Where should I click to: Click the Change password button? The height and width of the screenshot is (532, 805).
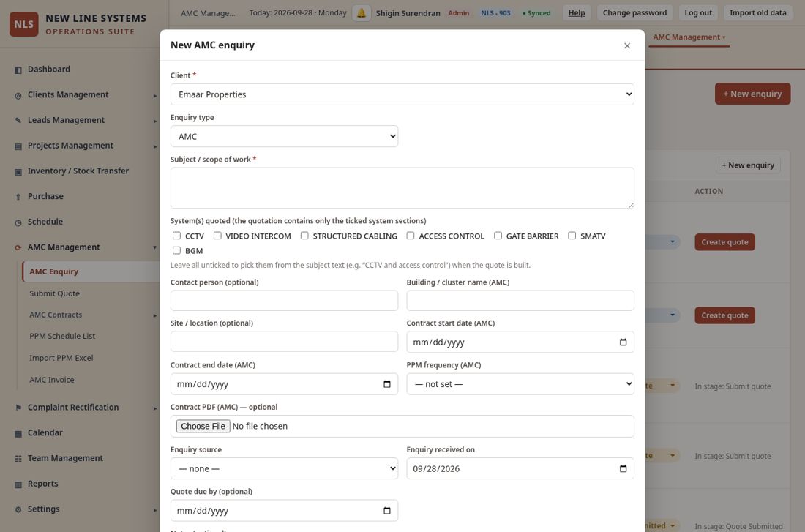point(634,13)
